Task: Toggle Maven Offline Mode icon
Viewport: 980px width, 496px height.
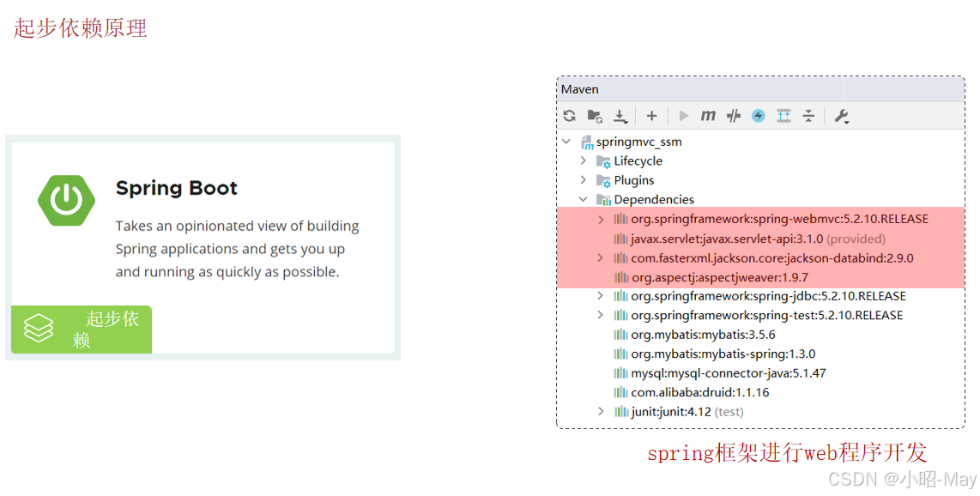Action: click(x=734, y=116)
